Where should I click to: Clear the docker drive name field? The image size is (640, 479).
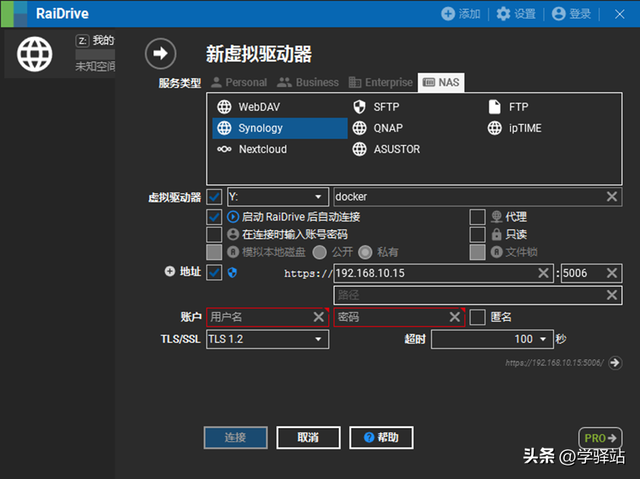(x=611, y=197)
